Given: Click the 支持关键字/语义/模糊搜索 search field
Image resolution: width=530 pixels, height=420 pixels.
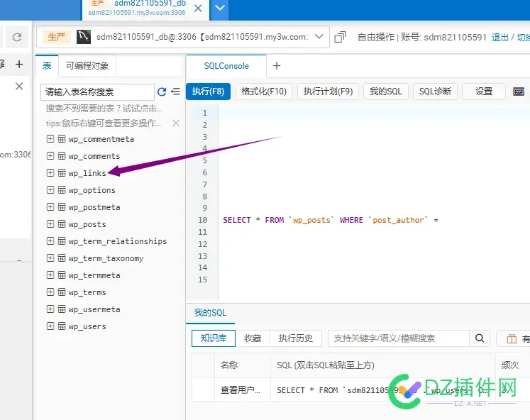Looking at the screenshot, I should [x=399, y=338].
